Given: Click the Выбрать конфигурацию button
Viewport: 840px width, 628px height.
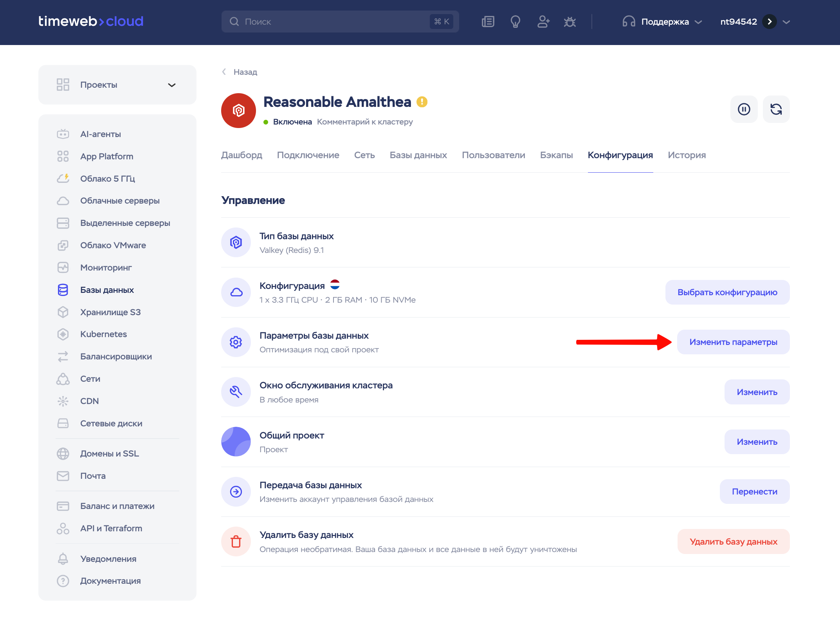Looking at the screenshot, I should (727, 292).
